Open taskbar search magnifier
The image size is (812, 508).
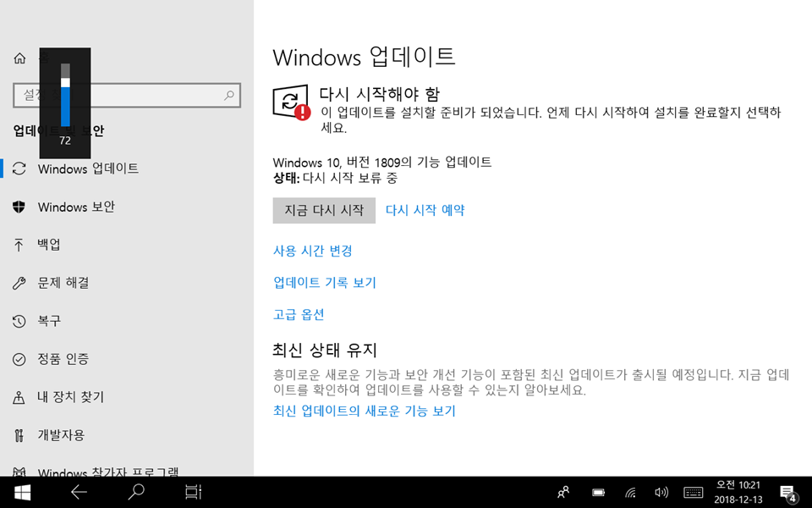point(136,491)
